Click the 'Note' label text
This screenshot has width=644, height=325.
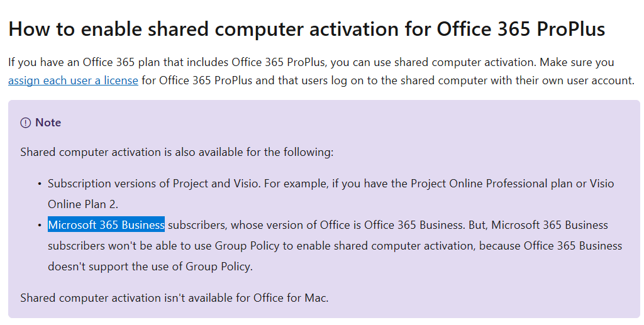click(48, 123)
